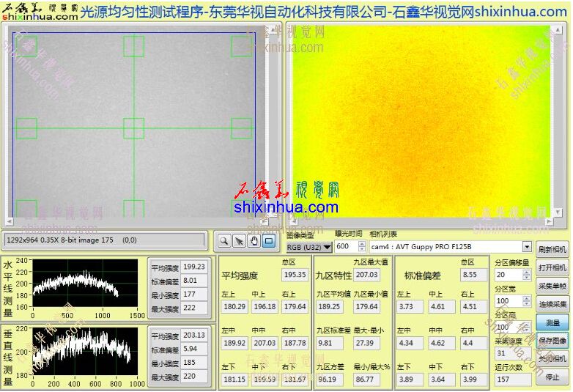Click 采集单帧 to capture one frame
Viewport: 573px width, 392px height.
click(x=552, y=286)
